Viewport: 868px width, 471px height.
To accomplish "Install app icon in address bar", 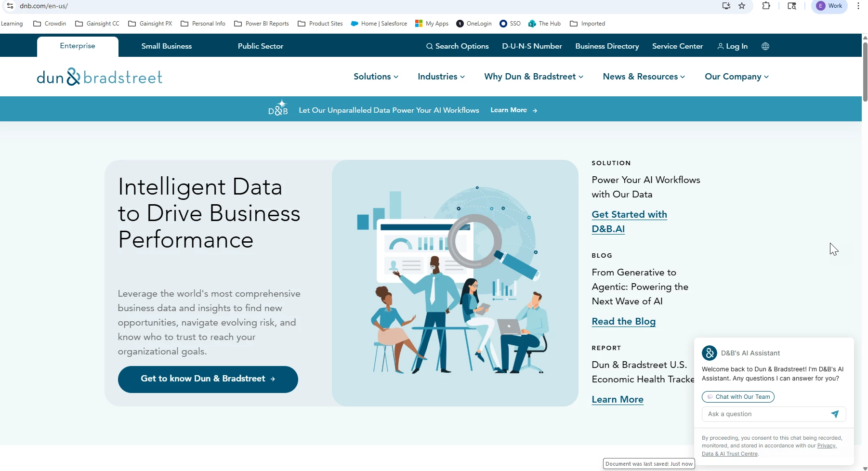I will (x=726, y=6).
